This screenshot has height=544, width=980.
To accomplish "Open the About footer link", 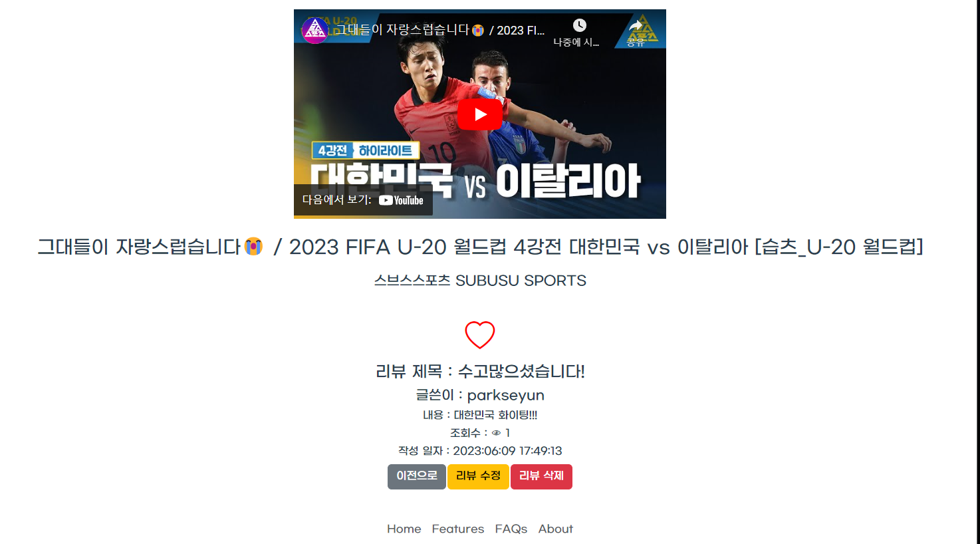I will [x=556, y=529].
